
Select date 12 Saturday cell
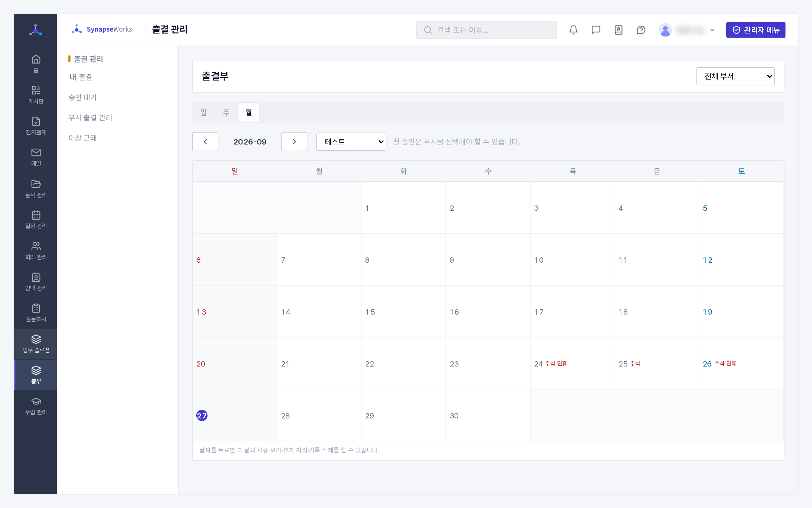pos(741,260)
